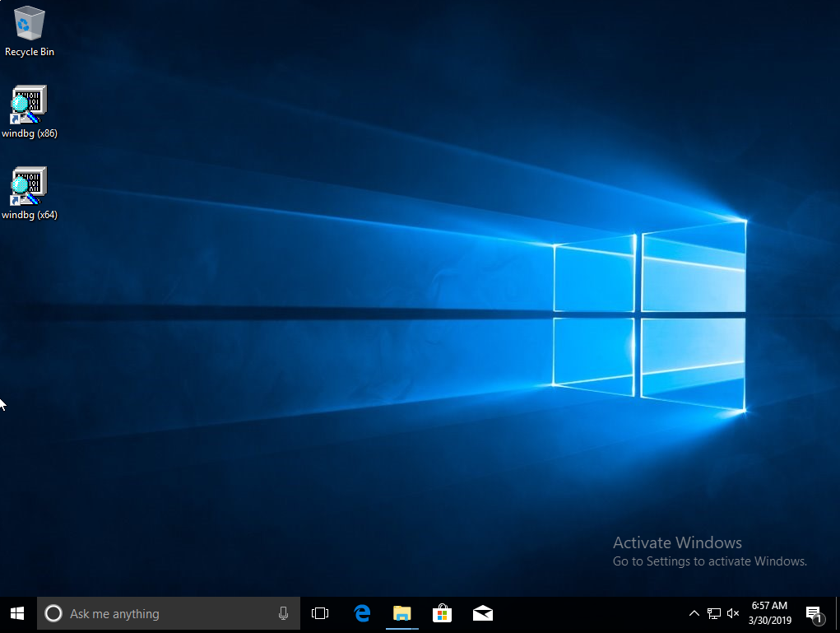
Task: Open Task View from the taskbar
Action: (x=320, y=613)
